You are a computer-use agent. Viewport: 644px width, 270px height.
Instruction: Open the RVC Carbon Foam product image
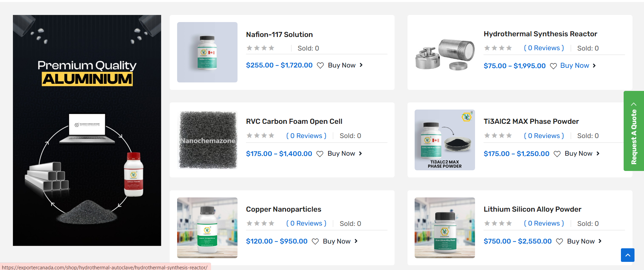point(207,140)
